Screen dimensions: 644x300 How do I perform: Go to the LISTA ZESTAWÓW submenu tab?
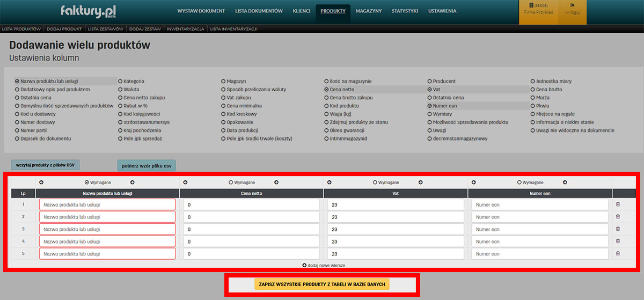point(105,29)
